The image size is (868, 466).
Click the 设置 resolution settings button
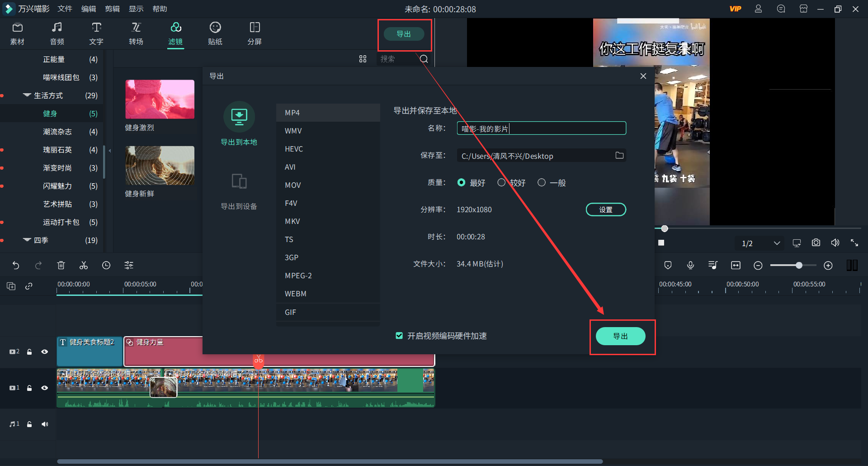point(605,210)
